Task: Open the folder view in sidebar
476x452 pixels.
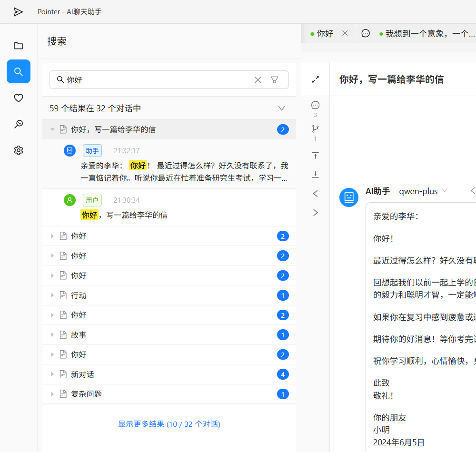Action: (19, 46)
